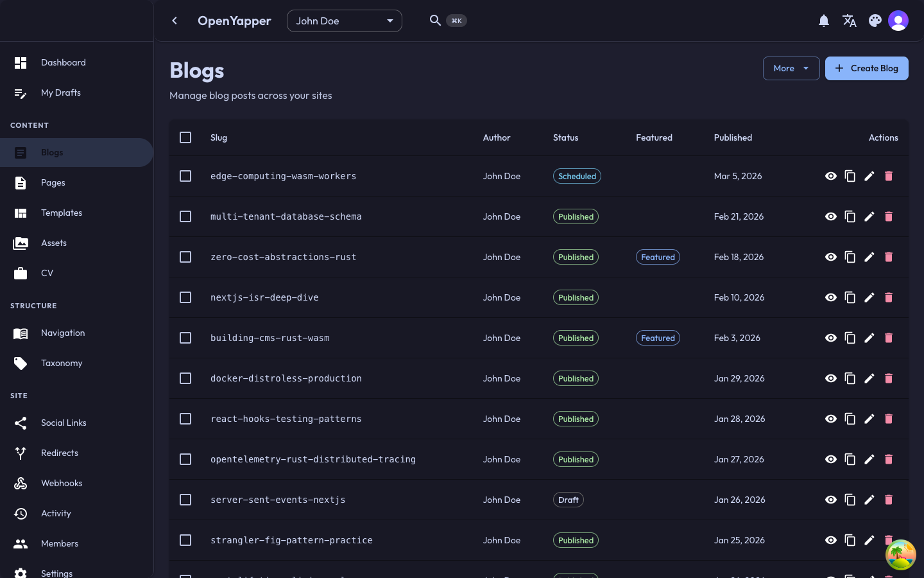Select the Dashboard icon in sidebar
The image size is (924, 578).
pyautogui.click(x=21, y=62)
